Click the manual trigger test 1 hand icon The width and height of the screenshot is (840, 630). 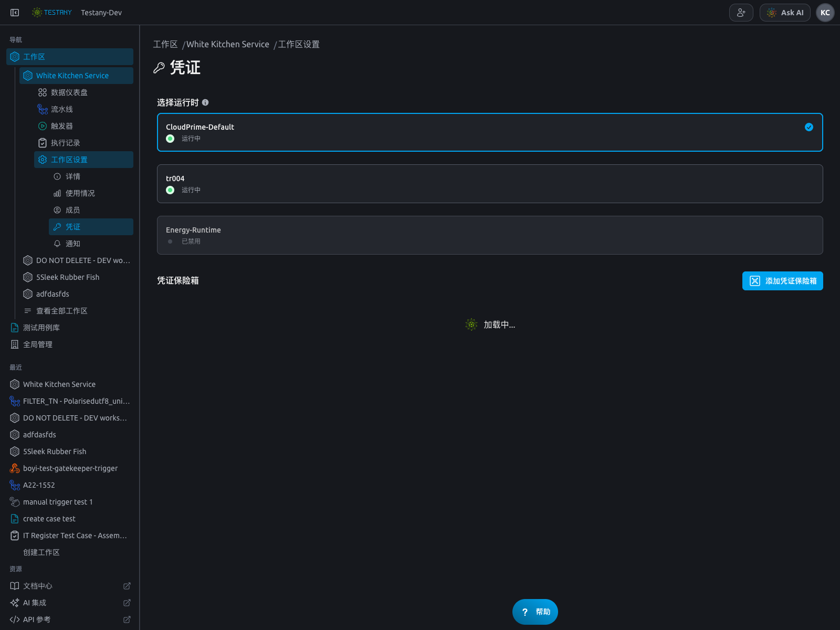[x=15, y=502]
